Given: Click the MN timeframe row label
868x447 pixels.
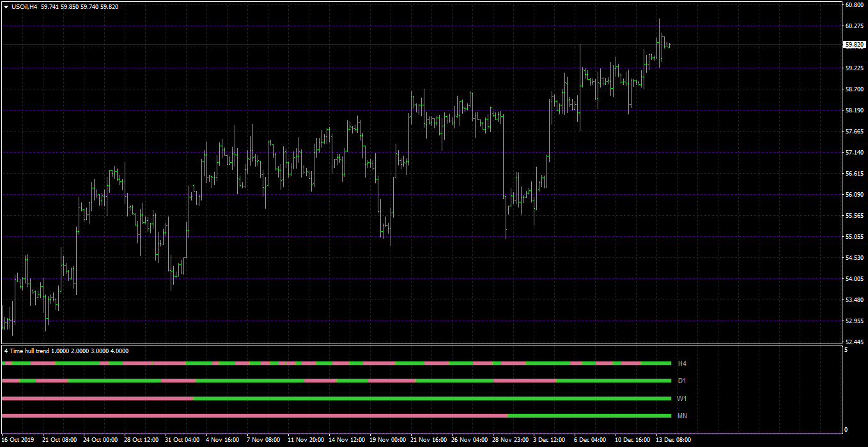Looking at the screenshot, I should coord(682,416).
